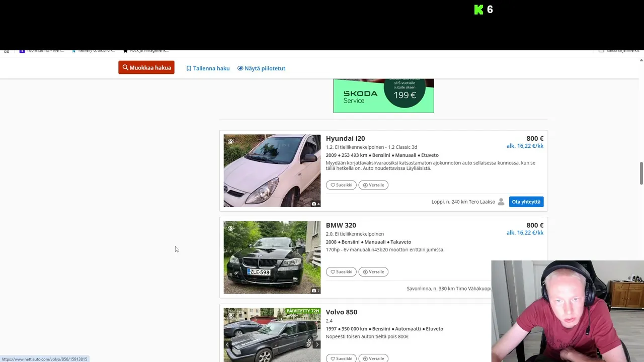This screenshot has width=644, height=362.
Task: Click the Hyundai i20 description text 'Myydään korjattavaksi'
Action: (431, 165)
